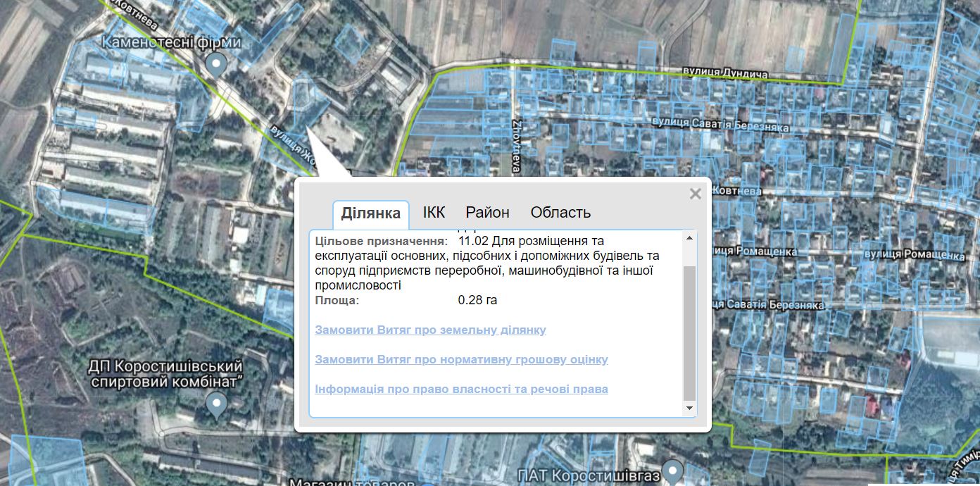Select the Район tab

(x=487, y=213)
